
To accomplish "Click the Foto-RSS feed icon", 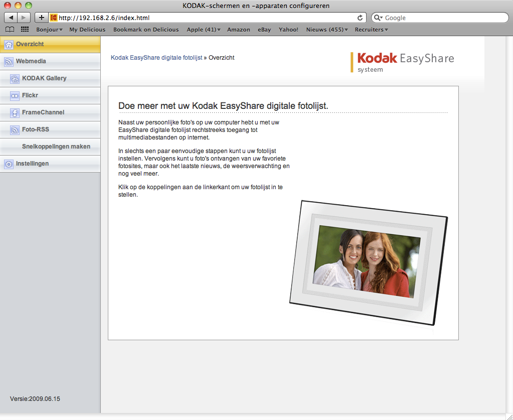I will tap(15, 130).
